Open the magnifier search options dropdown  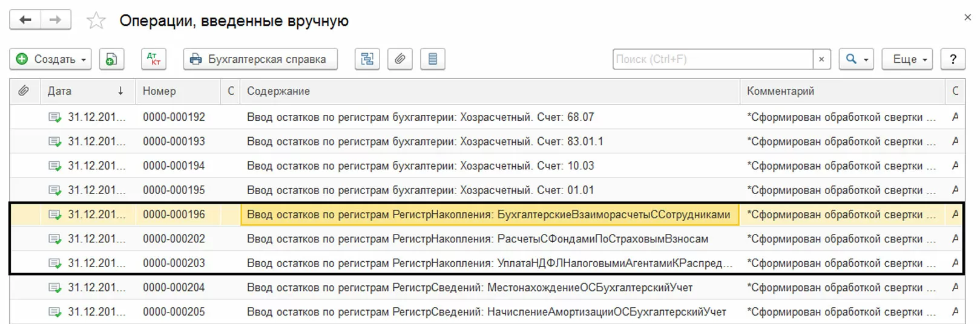[x=856, y=59]
